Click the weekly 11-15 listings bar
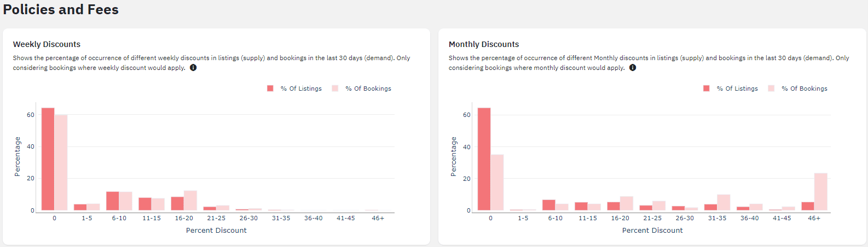 point(145,204)
